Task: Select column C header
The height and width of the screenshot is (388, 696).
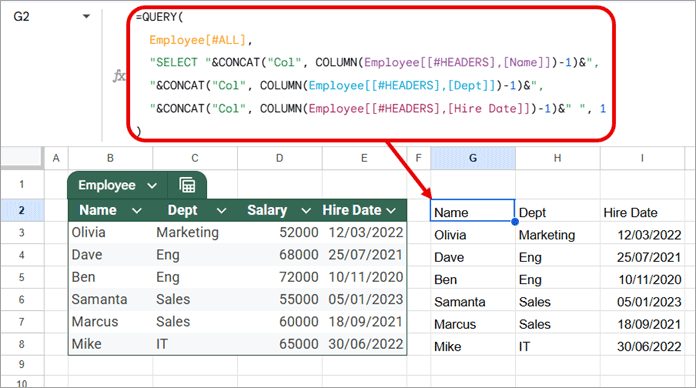Action: tap(195, 158)
